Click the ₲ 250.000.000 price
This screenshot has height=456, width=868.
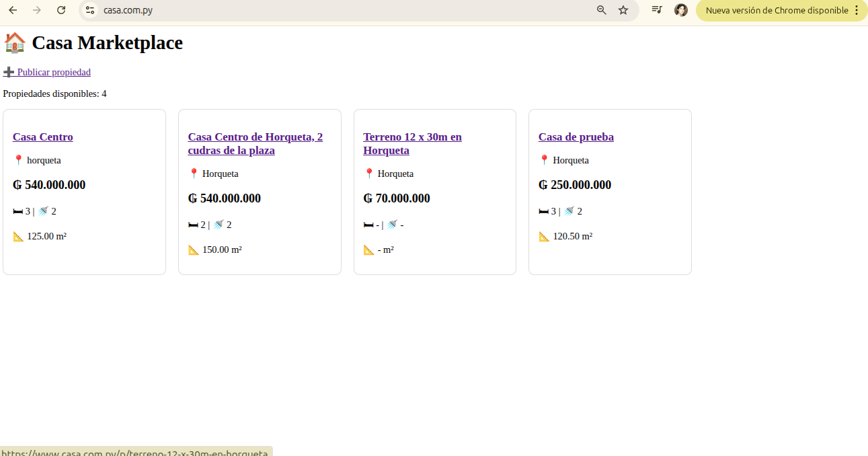pos(574,185)
